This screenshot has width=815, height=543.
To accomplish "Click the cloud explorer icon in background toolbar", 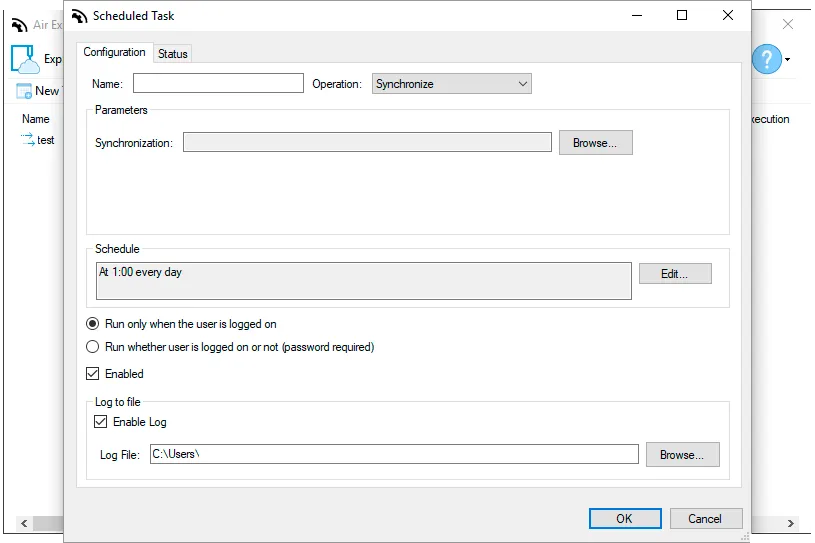I will click(x=25, y=59).
